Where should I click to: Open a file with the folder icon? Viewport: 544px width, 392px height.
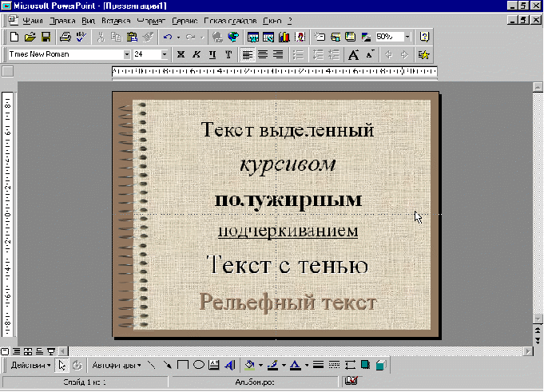(30, 37)
